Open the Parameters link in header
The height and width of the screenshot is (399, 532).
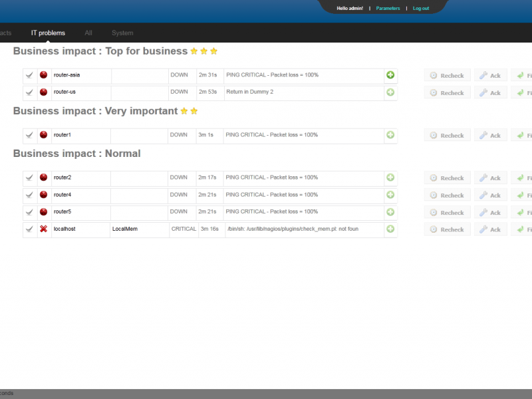tap(388, 9)
